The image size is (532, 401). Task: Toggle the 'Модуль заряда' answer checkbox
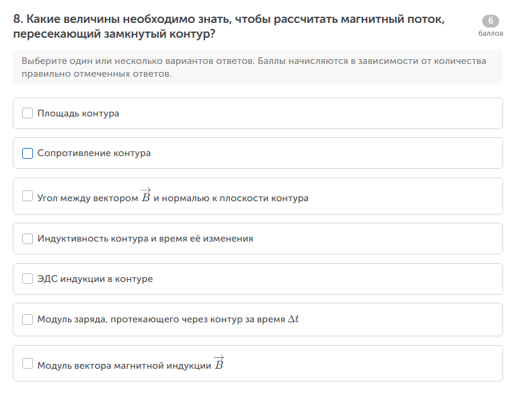coord(28,319)
